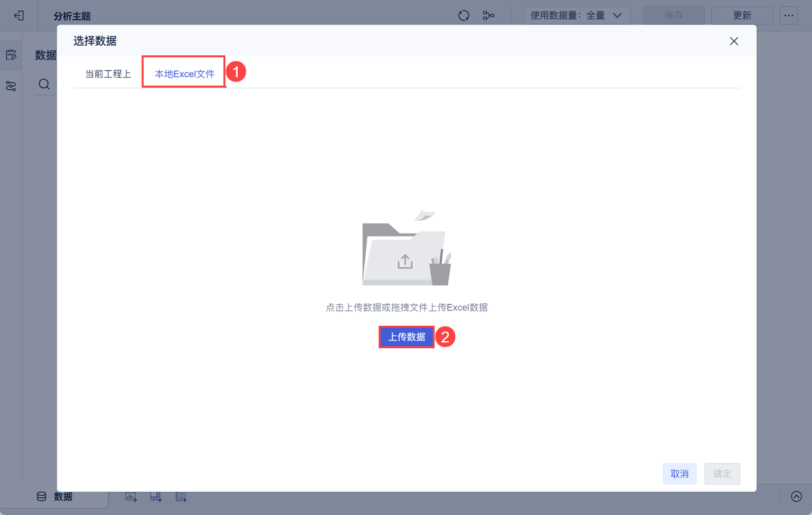Expand the bottom panel with up arrow

click(x=797, y=496)
